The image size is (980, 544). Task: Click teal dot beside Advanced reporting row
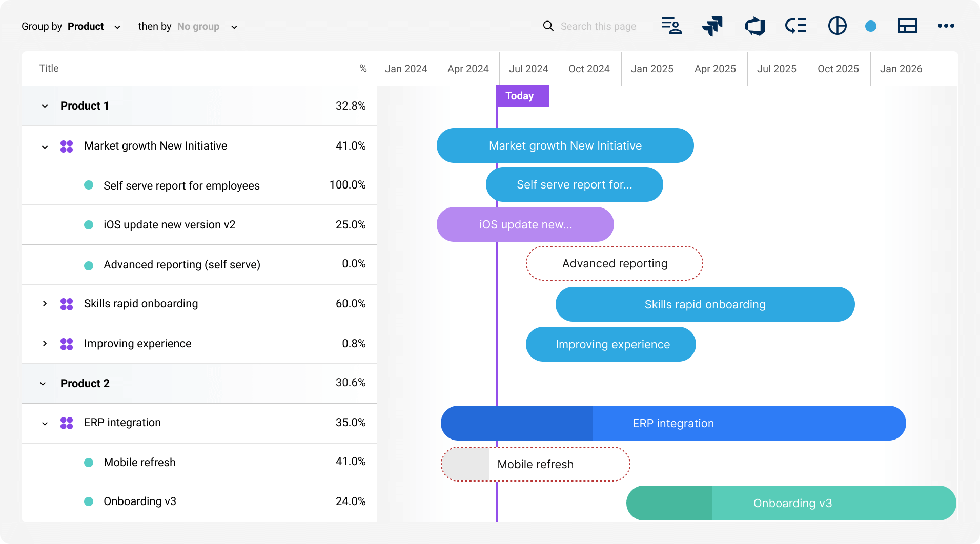tap(89, 265)
